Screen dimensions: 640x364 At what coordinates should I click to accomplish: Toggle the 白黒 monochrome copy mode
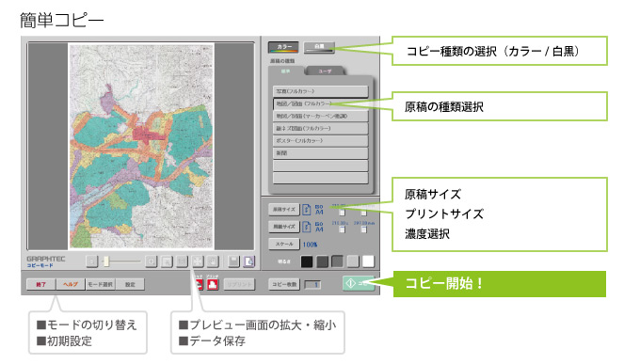click(319, 47)
